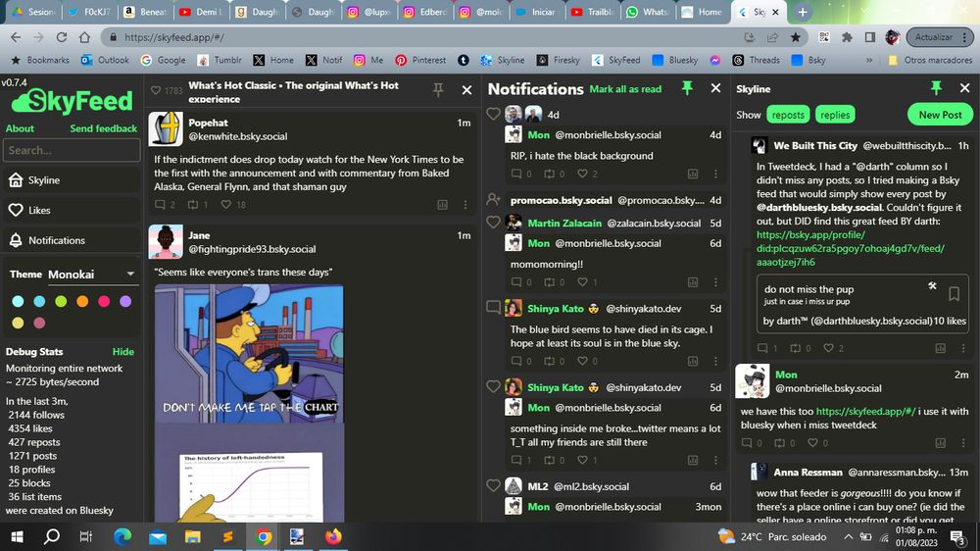Image resolution: width=980 pixels, height=551 pixels.
Task: Open Notifications from the sidebar
Action: [72, 240]
